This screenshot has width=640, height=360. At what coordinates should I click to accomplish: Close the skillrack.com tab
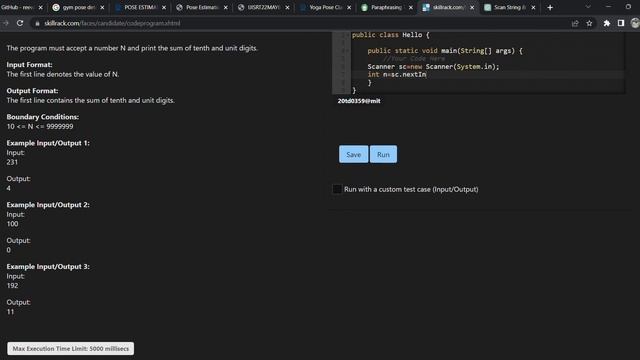coord(472,7)
